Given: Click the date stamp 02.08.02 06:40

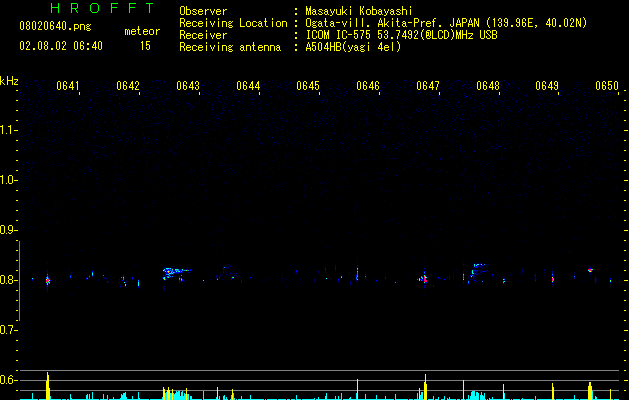Looking at the screenshot, I should click(x=61, y=46).
